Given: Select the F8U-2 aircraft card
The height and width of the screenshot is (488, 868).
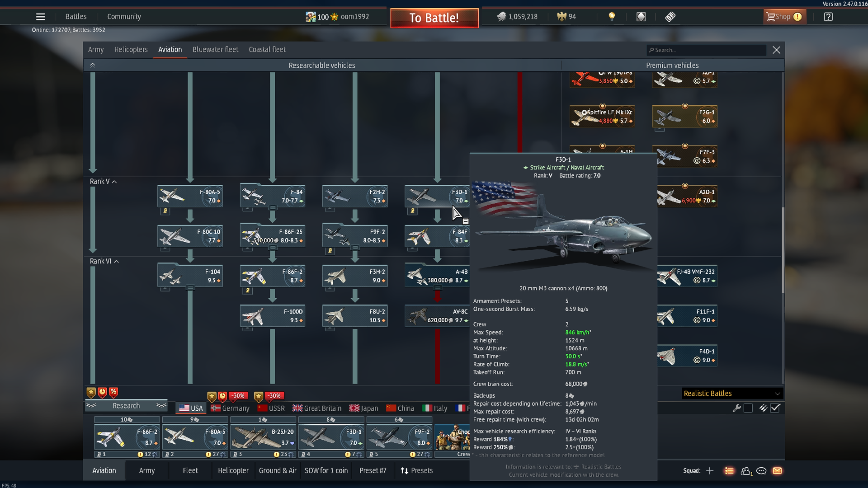Looking at the screenshot, I should [x=354, y=315].
